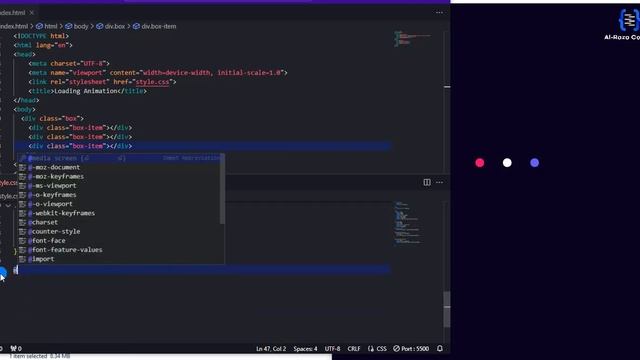Click the Port: 5500 live server indicator
This screenshot has width=640, height=360.
tap(411, 349)
